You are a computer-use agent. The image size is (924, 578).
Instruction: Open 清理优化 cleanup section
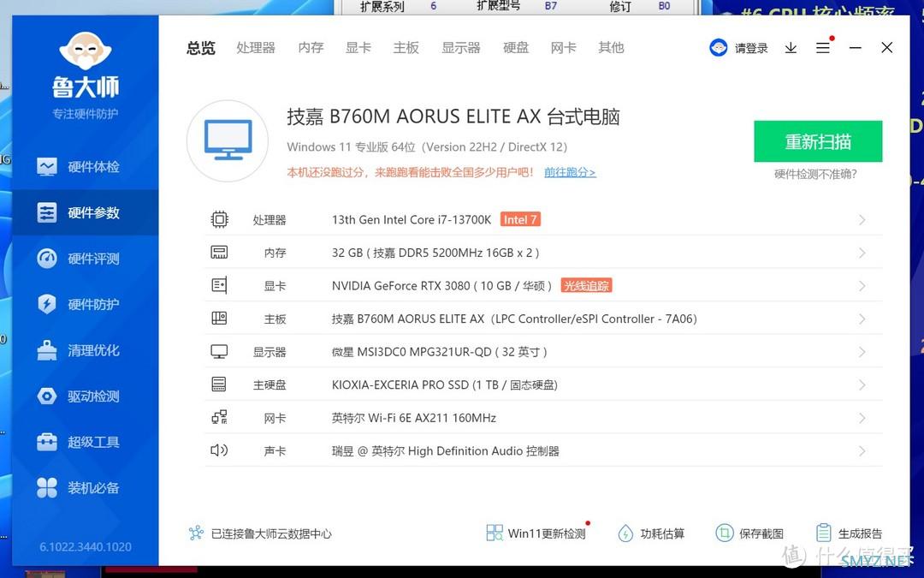pos(85,350)
